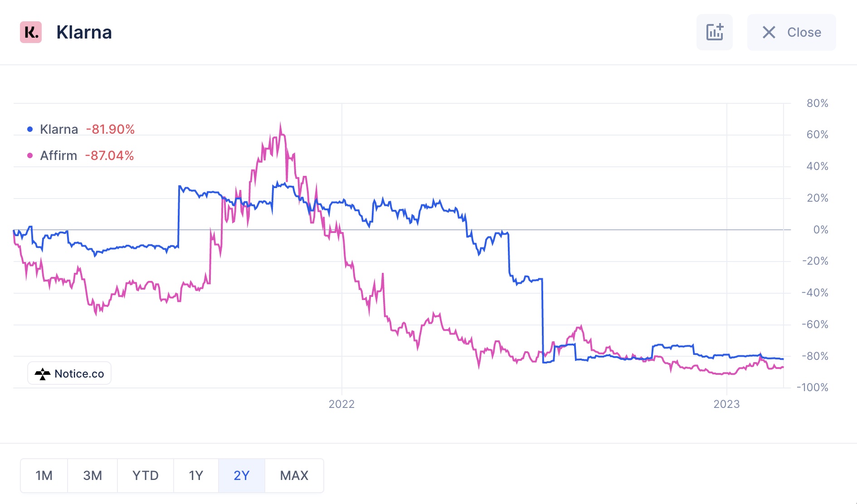Choose the 1Y time range
Viewport: 857px width, 504px height.
tap(196, 475)
